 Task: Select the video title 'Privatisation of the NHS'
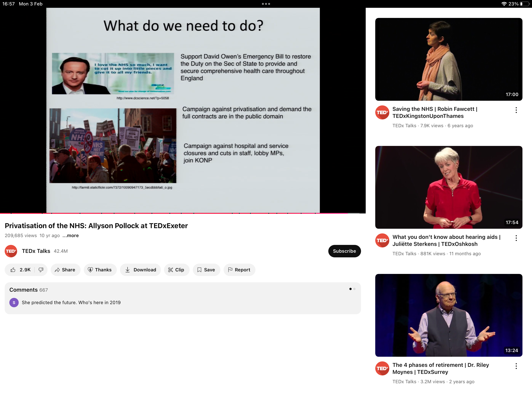click(96, 226)
